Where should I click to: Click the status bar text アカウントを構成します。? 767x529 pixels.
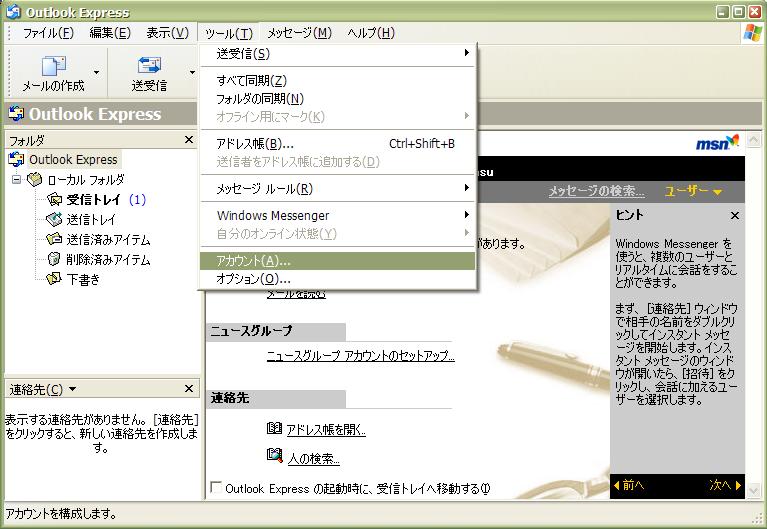pos(61,513)
